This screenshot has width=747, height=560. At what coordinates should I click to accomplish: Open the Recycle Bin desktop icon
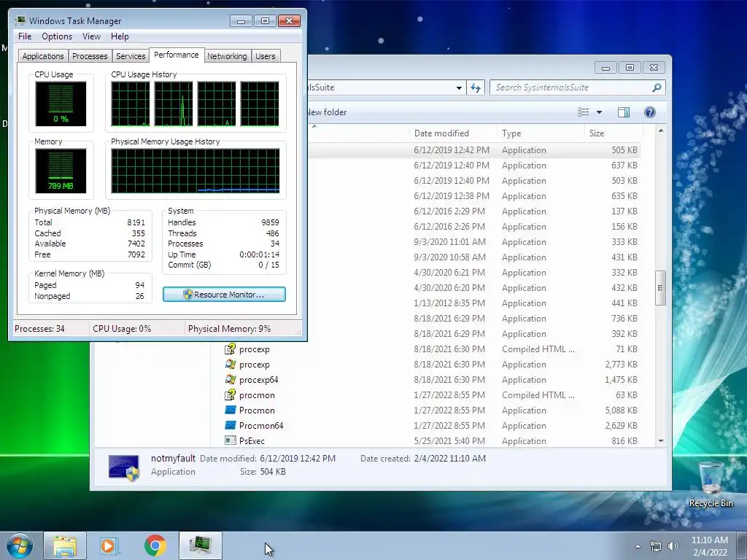pyautogui.click(x=711, y=484)
